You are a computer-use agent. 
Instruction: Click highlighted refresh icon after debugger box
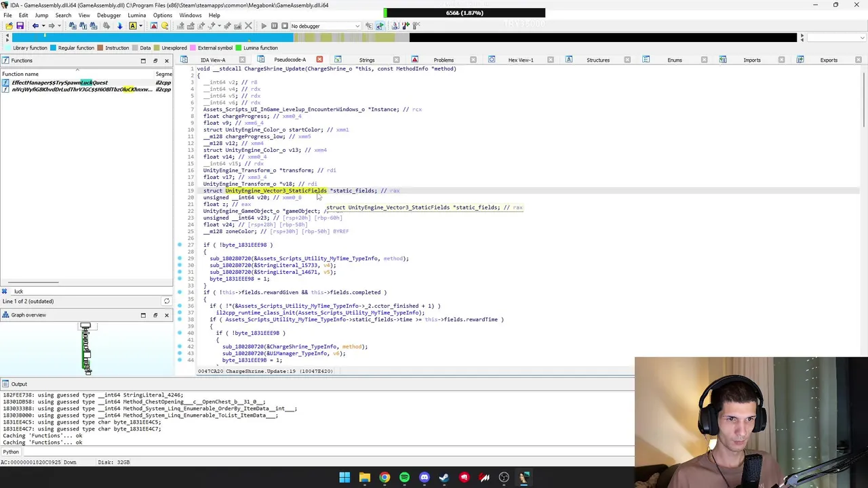click(x=380, y=26)
